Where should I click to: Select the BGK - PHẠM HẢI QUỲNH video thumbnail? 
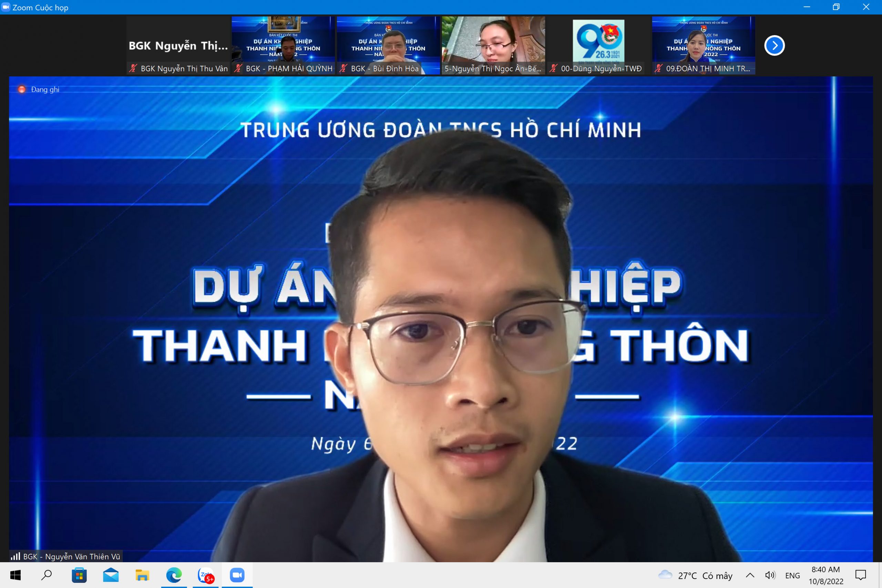283,45
